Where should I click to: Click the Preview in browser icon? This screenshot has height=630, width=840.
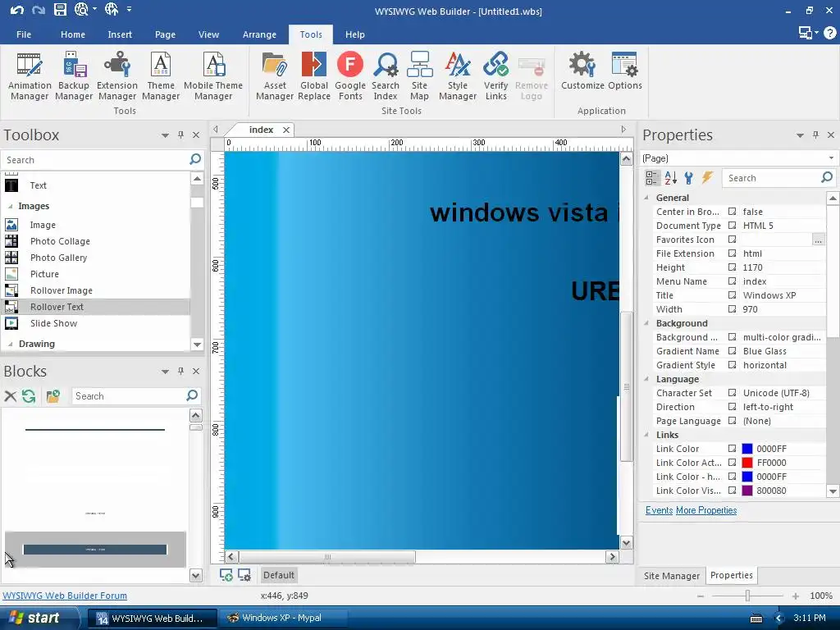(81, 10)
